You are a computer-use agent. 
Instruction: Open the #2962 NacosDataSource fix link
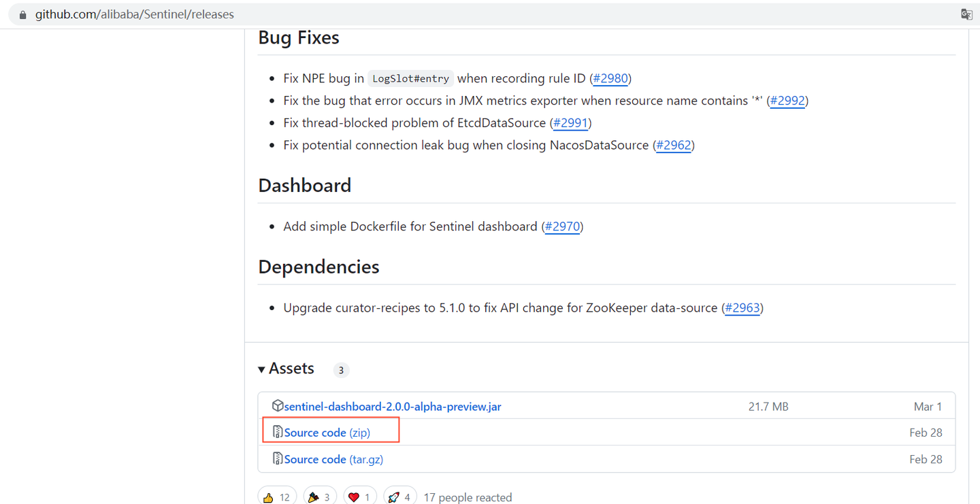(674, 146)
